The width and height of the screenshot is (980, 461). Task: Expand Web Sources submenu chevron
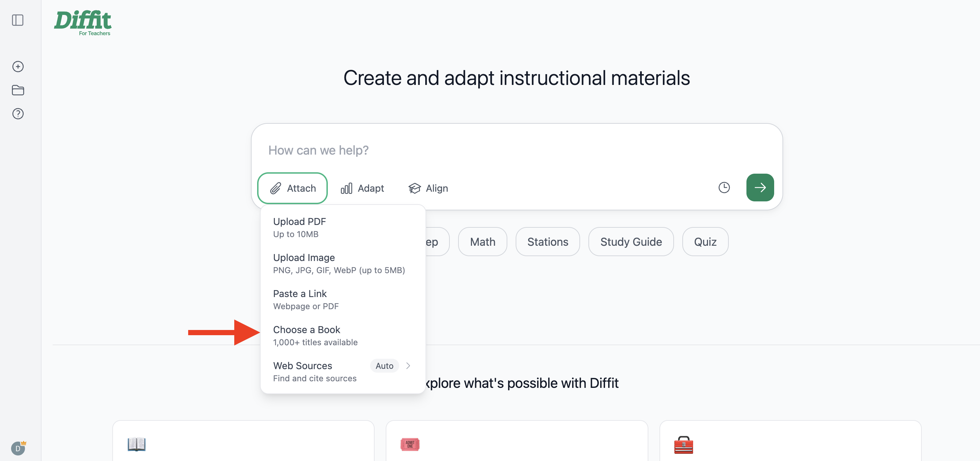click(408, 366)
